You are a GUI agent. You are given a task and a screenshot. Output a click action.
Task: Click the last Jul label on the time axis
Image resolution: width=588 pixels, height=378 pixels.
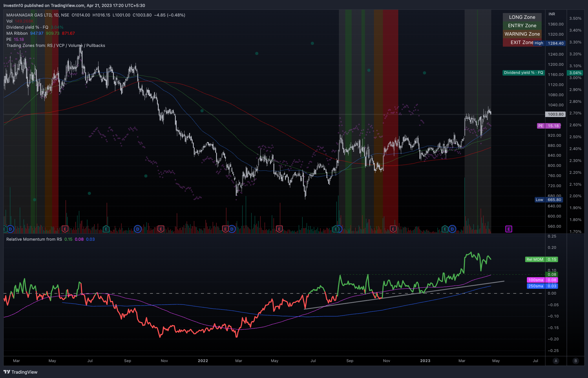pos(536,361)
